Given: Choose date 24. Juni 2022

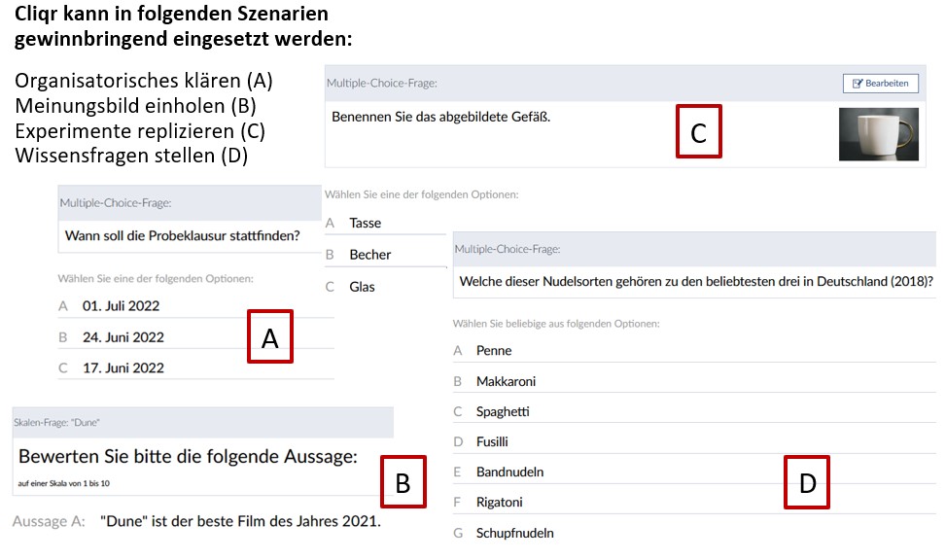Looking at the screenshot, I should (123, 337).
